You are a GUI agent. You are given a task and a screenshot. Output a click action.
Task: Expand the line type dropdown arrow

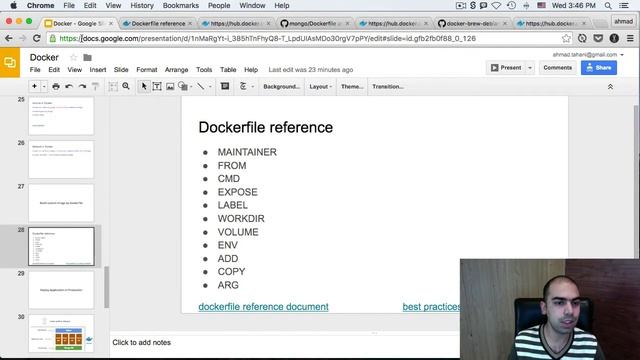(x=210, y=87)
